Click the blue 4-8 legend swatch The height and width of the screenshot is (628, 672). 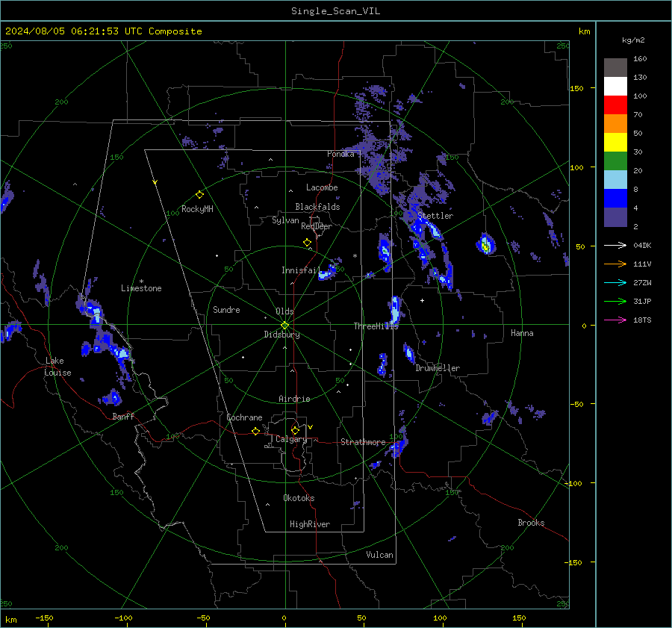[615, 199]
